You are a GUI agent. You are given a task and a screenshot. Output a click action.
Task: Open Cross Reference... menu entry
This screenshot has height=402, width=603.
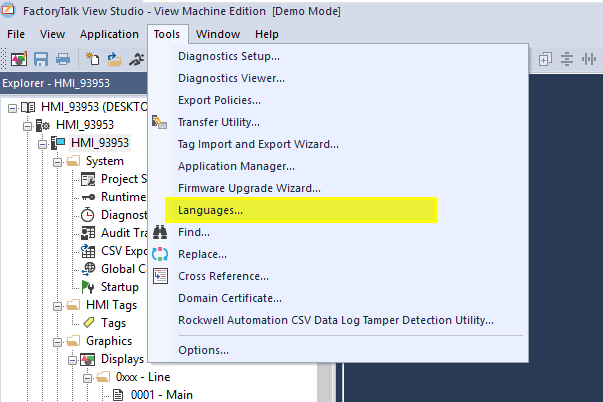pos(338,276)
